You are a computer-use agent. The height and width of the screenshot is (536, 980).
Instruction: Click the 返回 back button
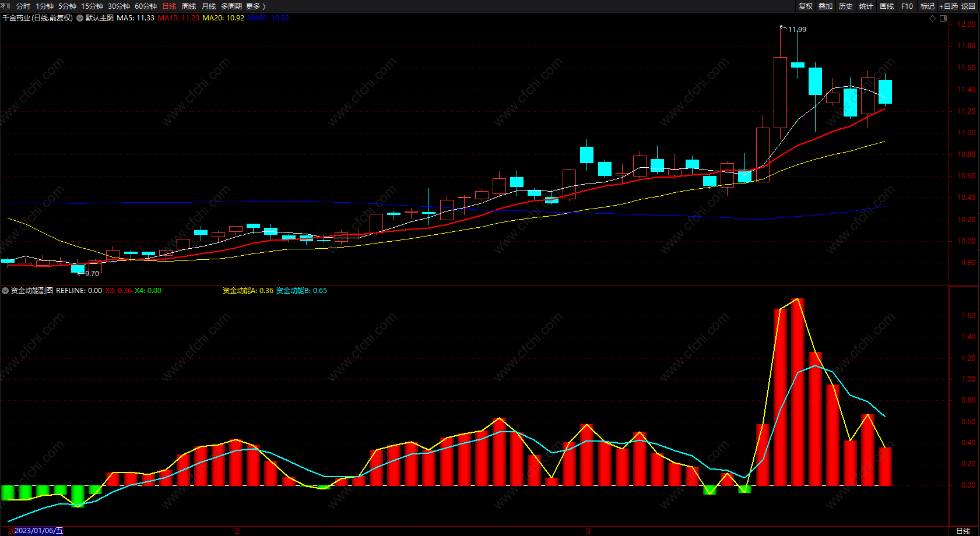tap(968, 6)
